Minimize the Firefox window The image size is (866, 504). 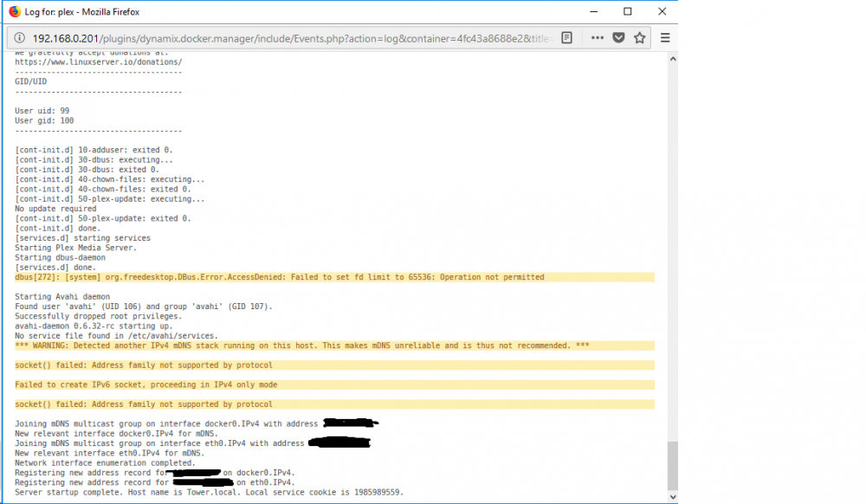[594, 11]
